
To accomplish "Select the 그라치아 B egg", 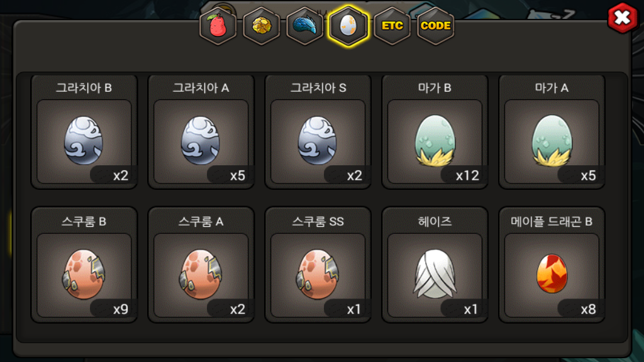I will [x=84, y=132].
